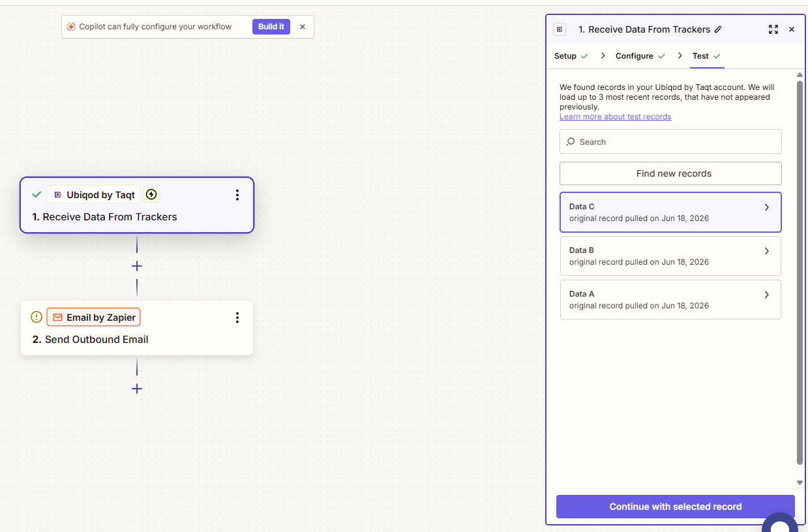Click Continue with selected record
The image size is (808, 532).
[676, 507]
